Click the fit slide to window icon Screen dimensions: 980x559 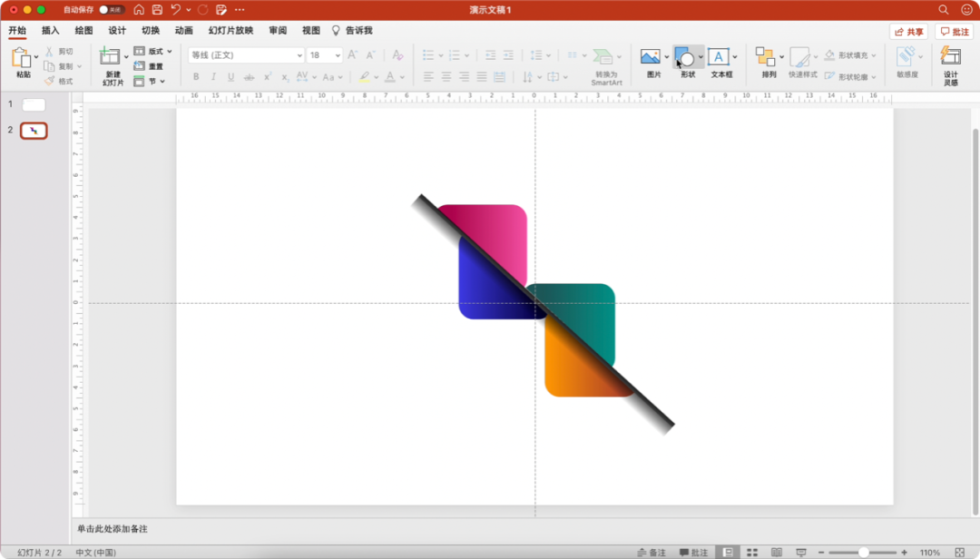(x=960, y=553)
